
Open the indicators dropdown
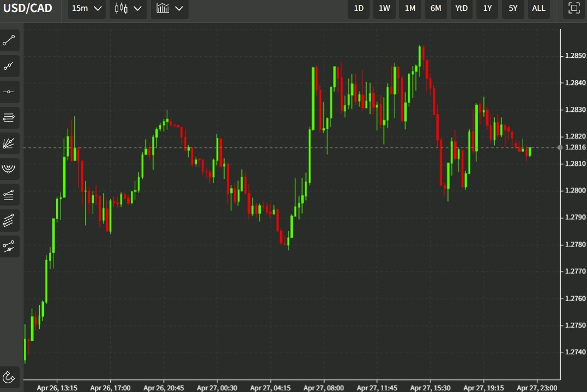(170, 9)
